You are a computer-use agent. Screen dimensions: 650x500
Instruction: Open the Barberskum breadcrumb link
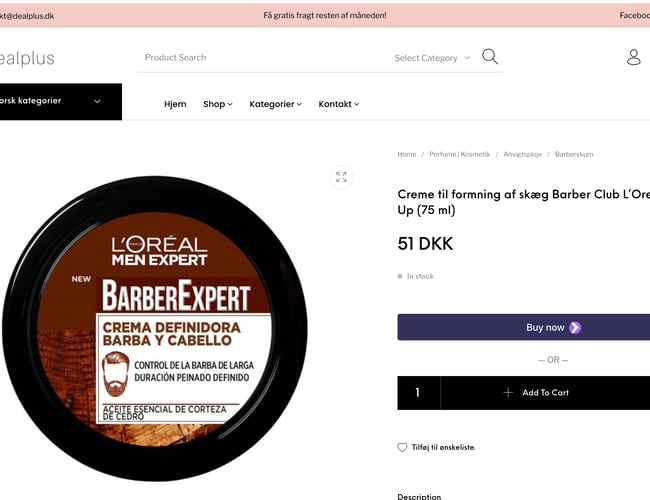[574, 154]
